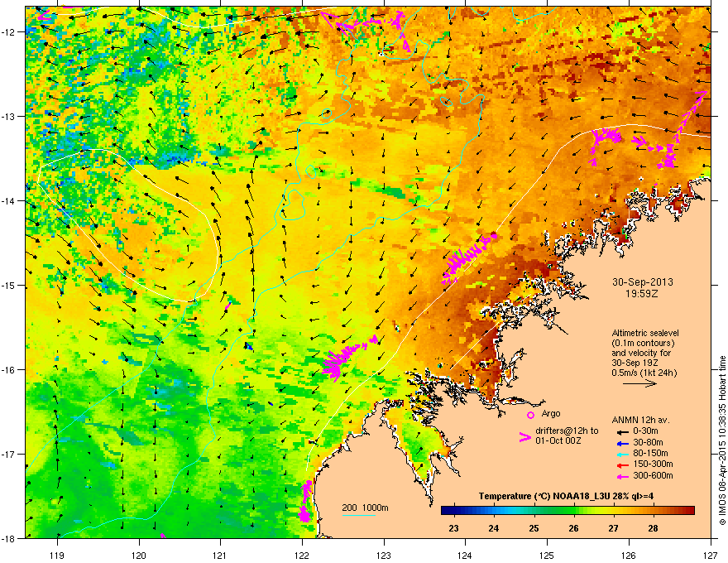Click the 80-150m depth label
Viewport: 728px width, 563px height.
tap(650, 454)
